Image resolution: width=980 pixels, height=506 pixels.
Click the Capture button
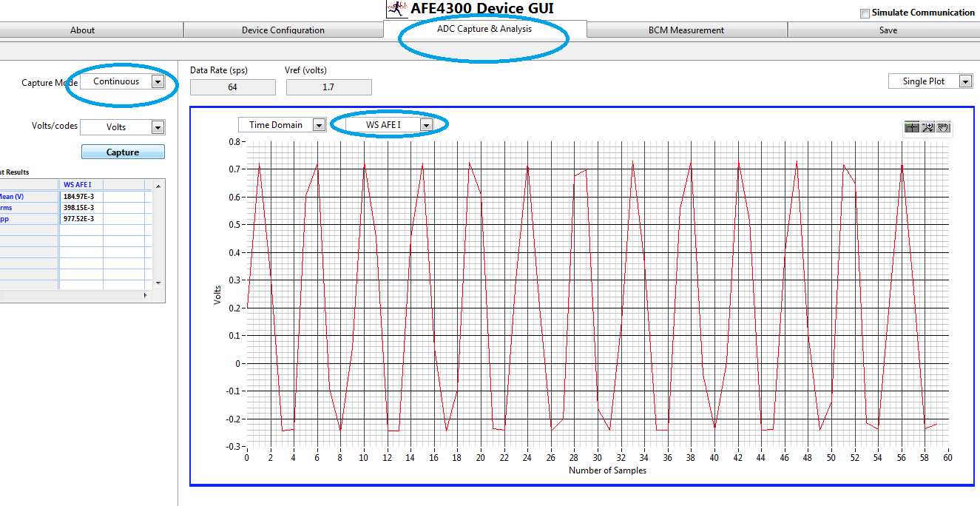tap(123, 152)
